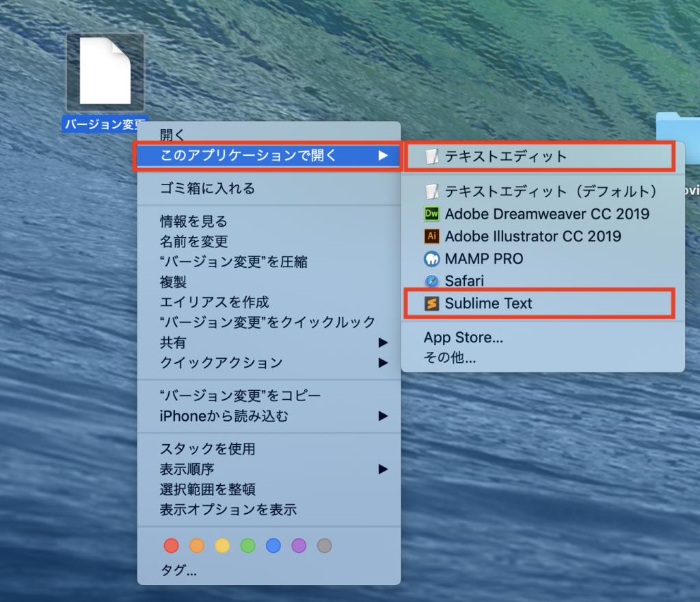Screen dimensions: 700x602
Task: Select 選択範囲を整頓 menu entry
Action: (x=269, y=489)
